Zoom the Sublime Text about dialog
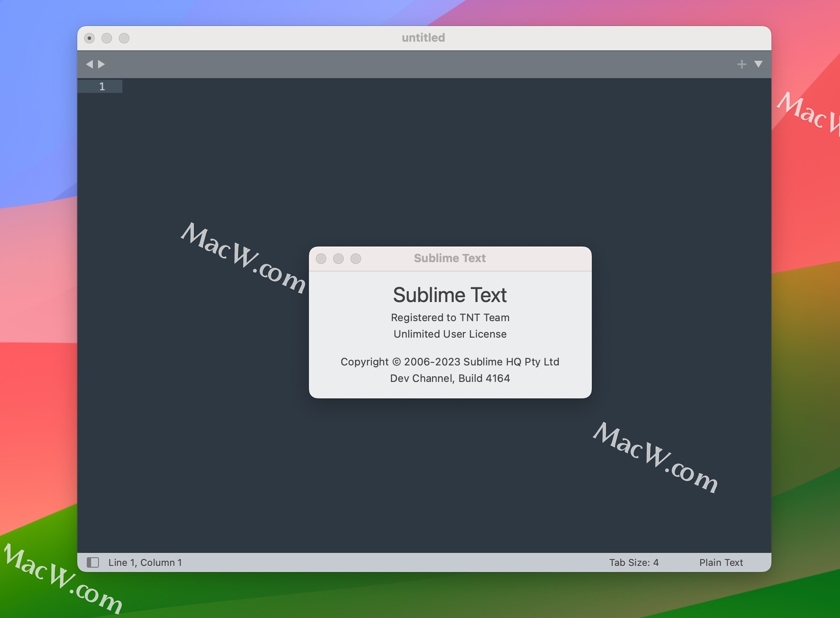This screenshot has width=840, height=618. (356, 259)
